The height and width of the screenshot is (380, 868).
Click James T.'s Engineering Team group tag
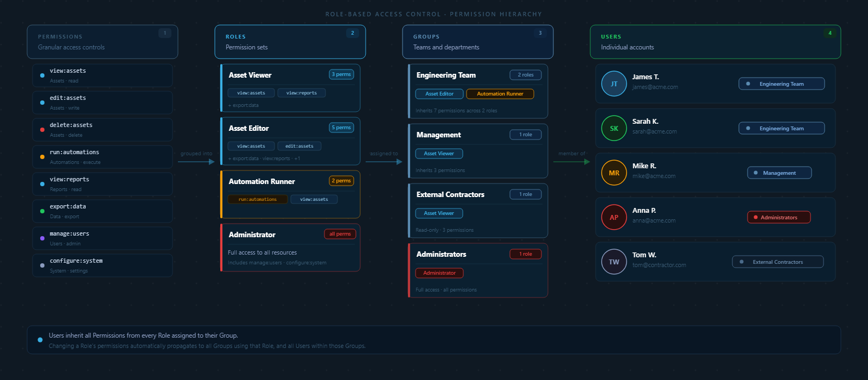point(782,84)
